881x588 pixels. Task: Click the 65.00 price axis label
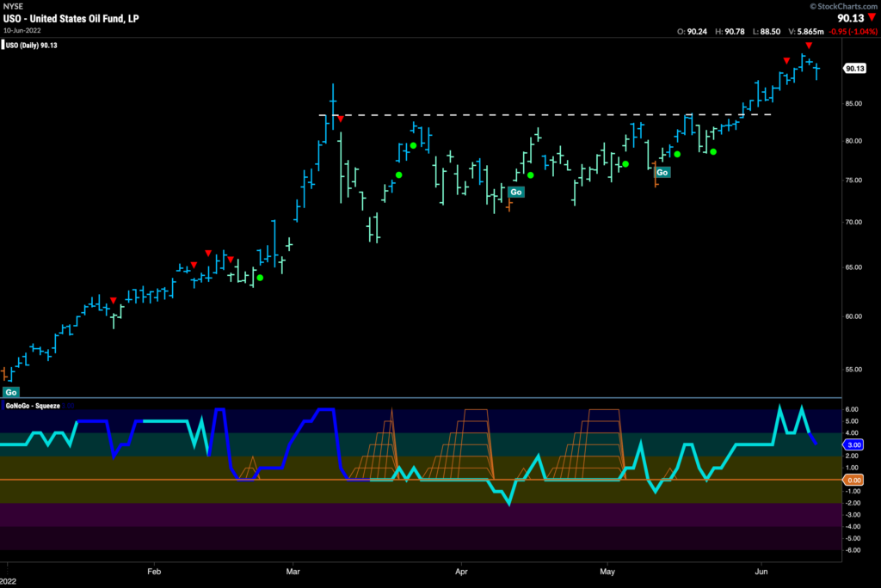853,267
